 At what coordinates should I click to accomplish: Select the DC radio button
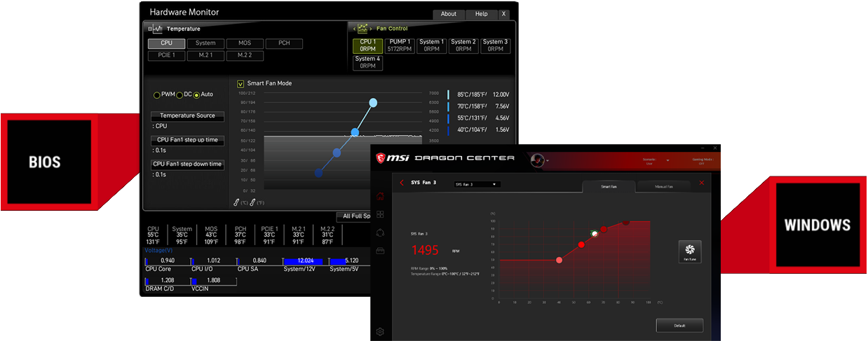(179, 95)
